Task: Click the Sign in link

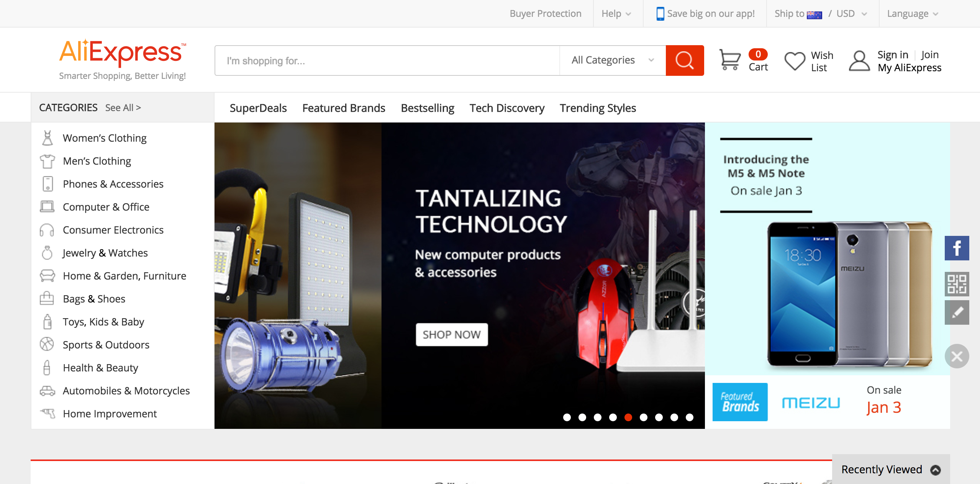Action: click(893, 54)
